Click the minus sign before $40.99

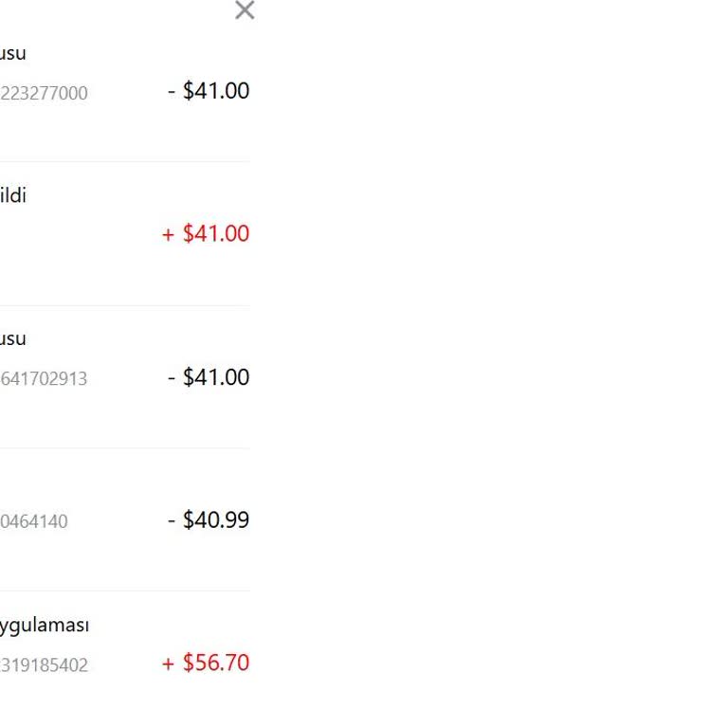172,520
